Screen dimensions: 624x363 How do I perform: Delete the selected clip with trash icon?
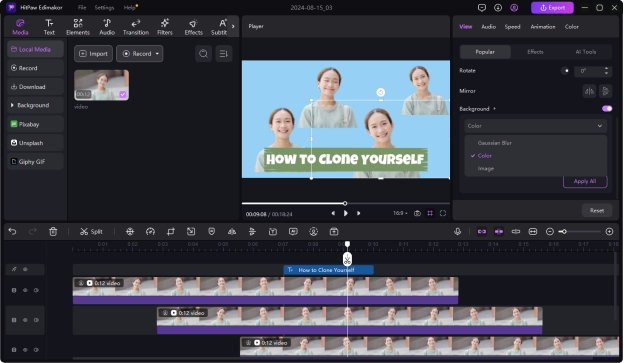pyautogui.click(x=53, y=231)
